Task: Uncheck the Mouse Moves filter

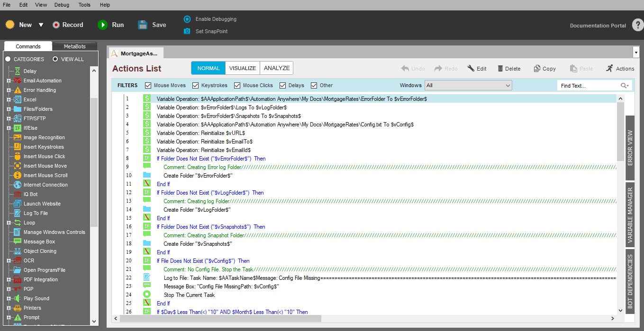Action: point(148,86)
